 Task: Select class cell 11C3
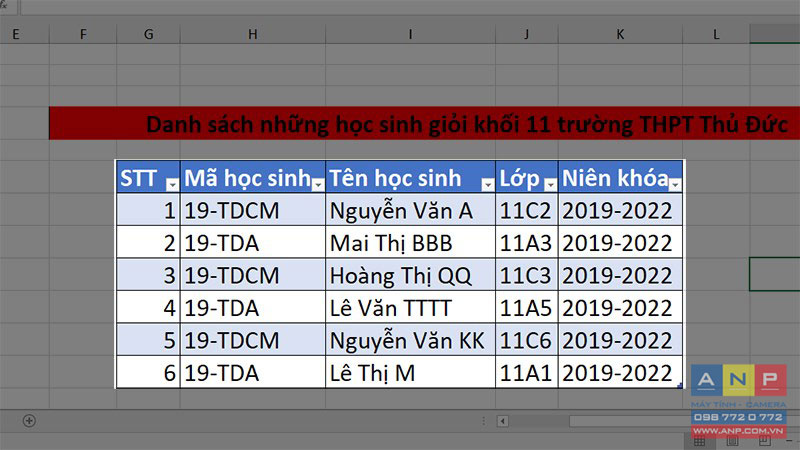pos(527,274)
